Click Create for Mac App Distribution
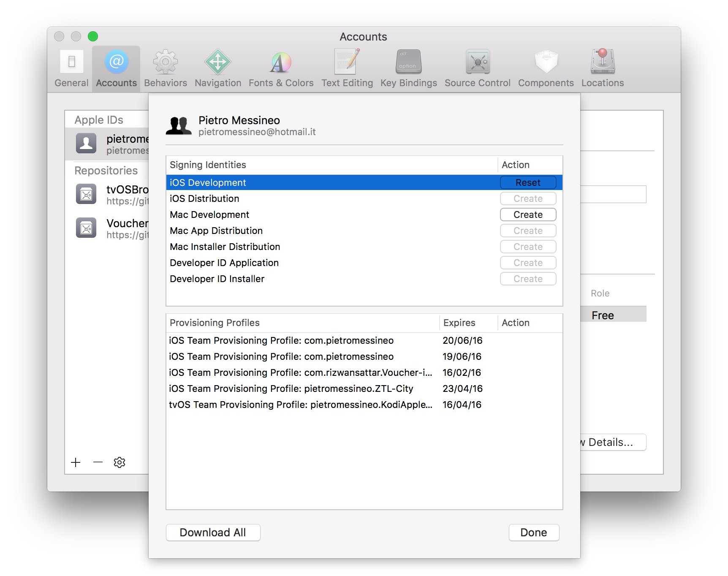728x576 pixels. (528, 231)
